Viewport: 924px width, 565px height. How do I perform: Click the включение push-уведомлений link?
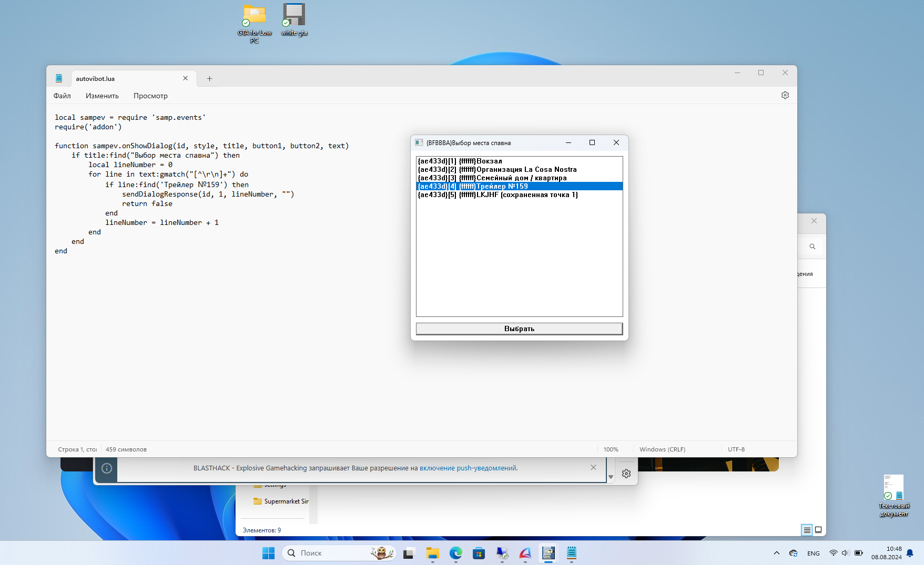[x=468, y=468]
